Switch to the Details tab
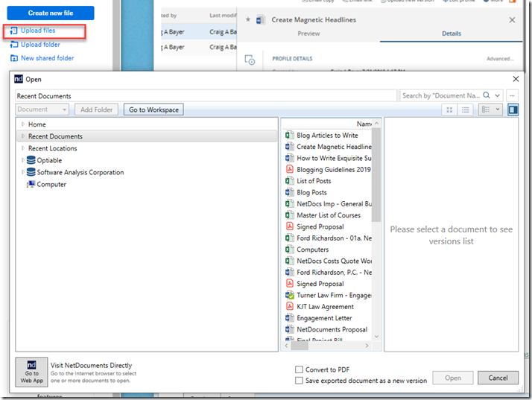The width and height of the screenshot is (532, 400). pos(452,34)
